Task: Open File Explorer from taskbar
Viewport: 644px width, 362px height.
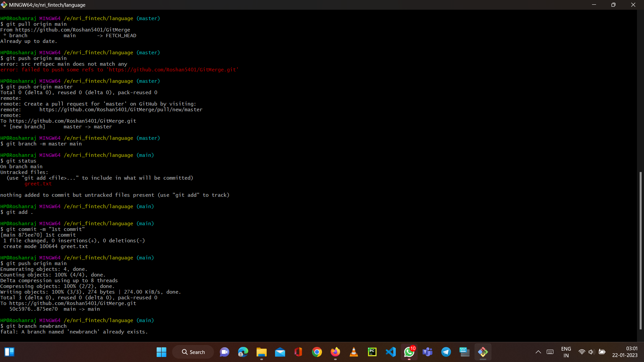Action: click(x=261, y=352)
